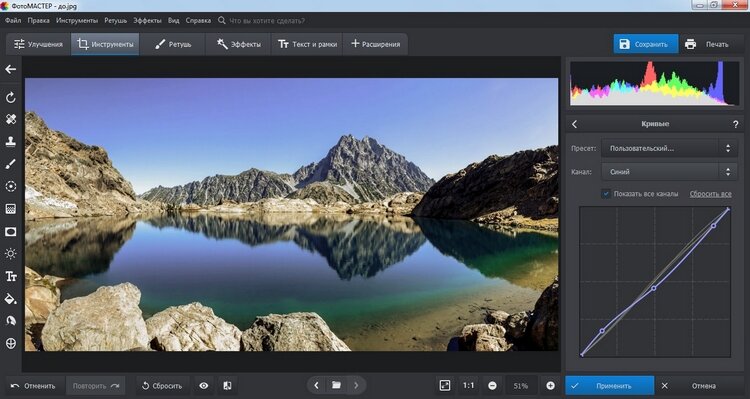Switch to the Ретушь tab

[x=173, y=44]
